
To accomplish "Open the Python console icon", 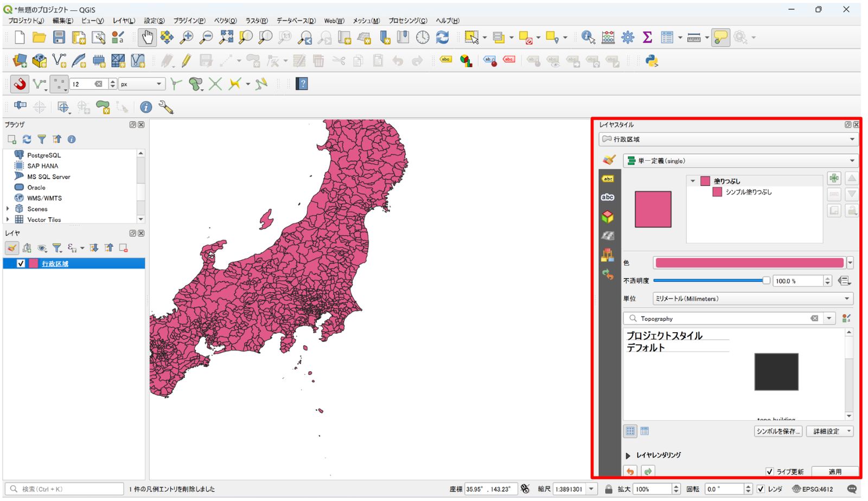I will click(652, 61).
